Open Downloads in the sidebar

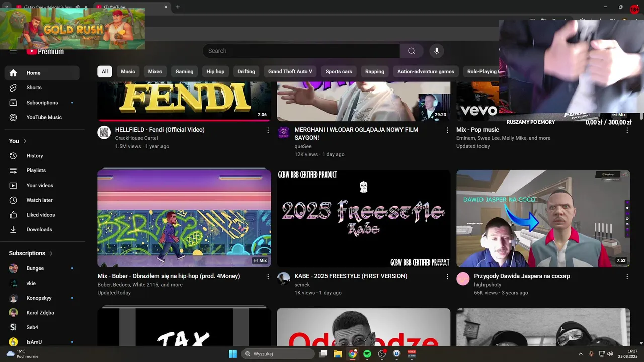(42, 229)
